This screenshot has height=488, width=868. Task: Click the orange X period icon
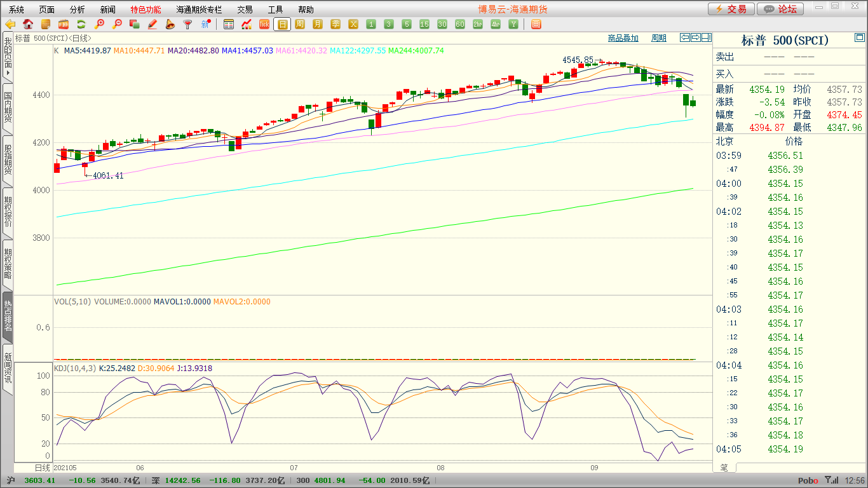point(353,24)
